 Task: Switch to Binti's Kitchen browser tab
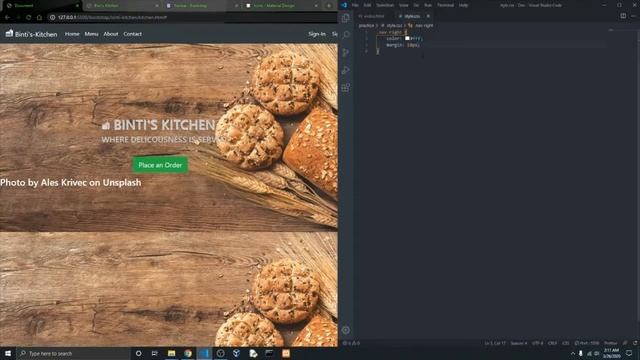point(122,6)
